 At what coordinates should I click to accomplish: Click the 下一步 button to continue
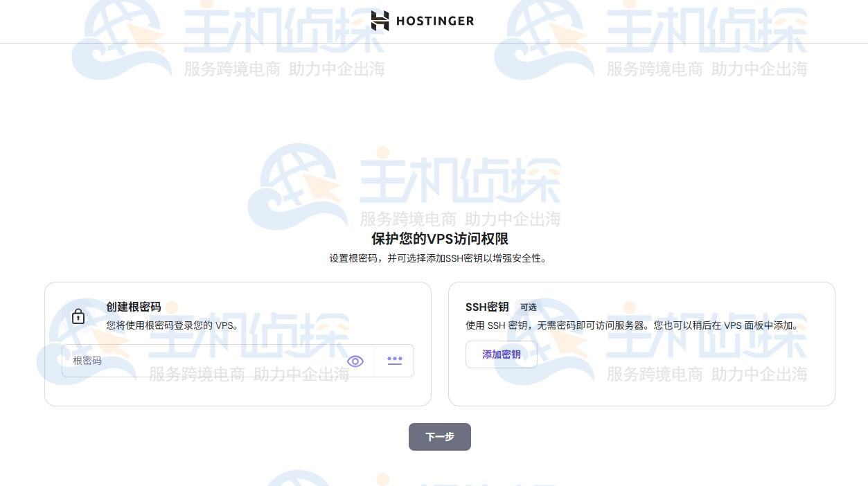click(x=439, y=437)
